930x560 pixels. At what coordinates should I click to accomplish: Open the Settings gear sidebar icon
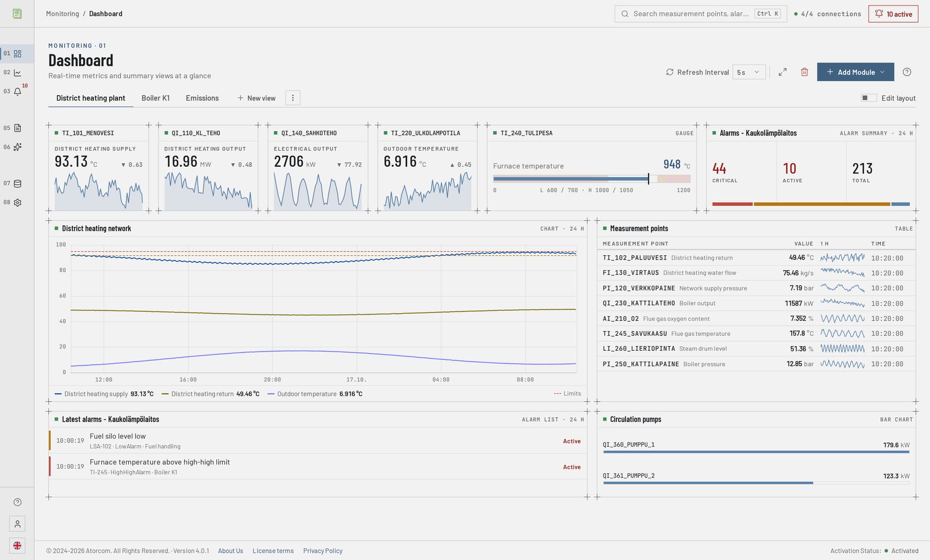[17, 203]
